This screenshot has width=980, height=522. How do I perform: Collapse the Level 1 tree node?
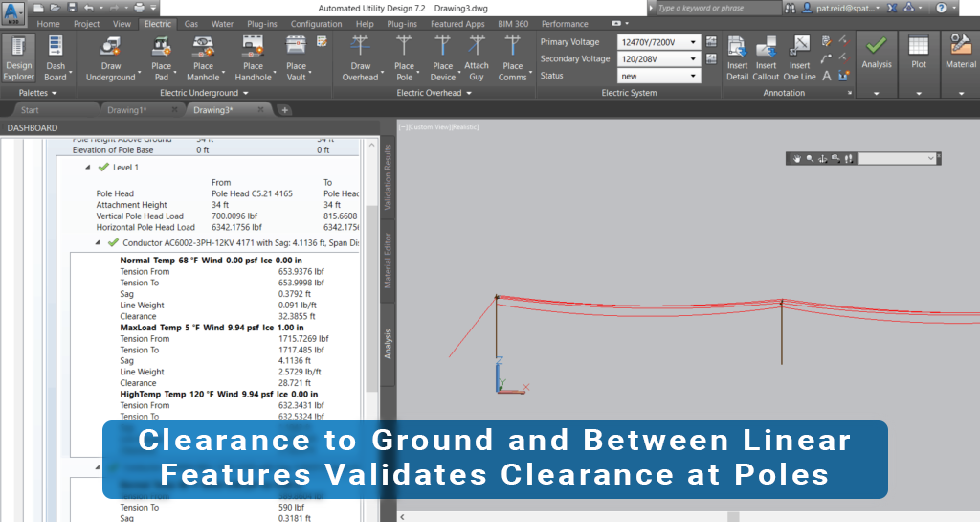[87, 168]
